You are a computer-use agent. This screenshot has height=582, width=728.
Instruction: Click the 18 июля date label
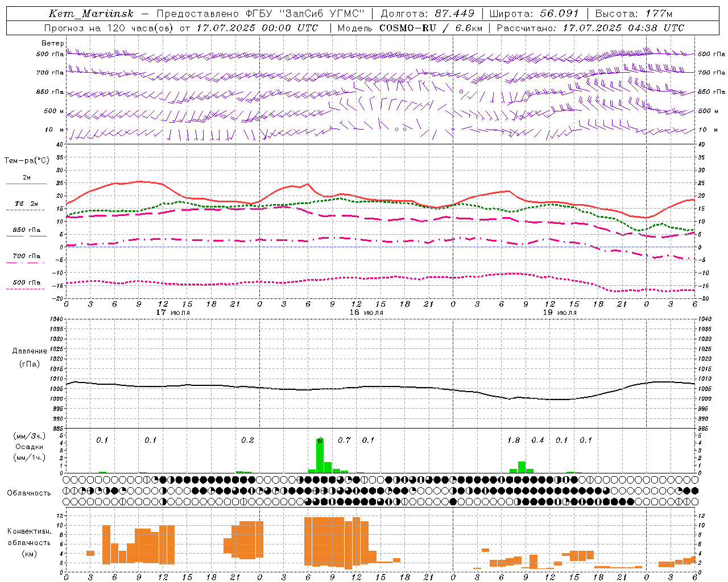click(x=367, y=313)
